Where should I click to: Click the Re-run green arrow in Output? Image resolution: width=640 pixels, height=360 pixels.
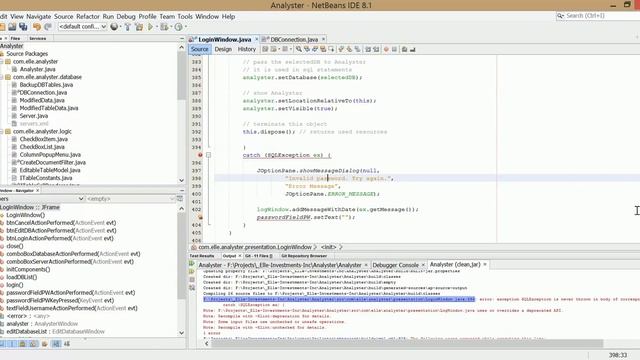(x=192, y=264)
